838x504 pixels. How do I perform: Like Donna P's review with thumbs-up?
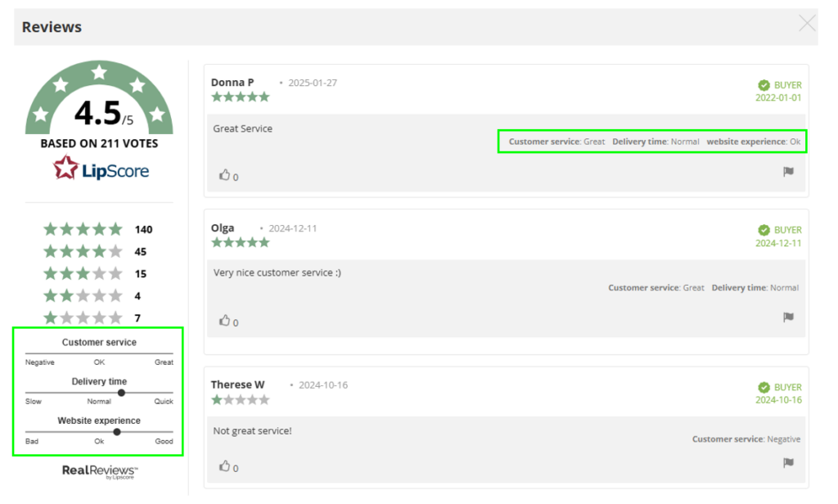pos(225,174)
